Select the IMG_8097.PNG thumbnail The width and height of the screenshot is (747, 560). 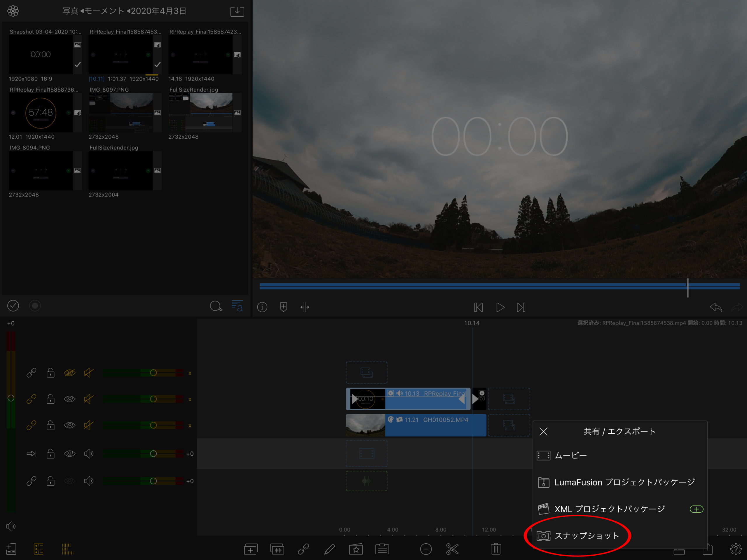pyautogui.click(x=121, y=113)
